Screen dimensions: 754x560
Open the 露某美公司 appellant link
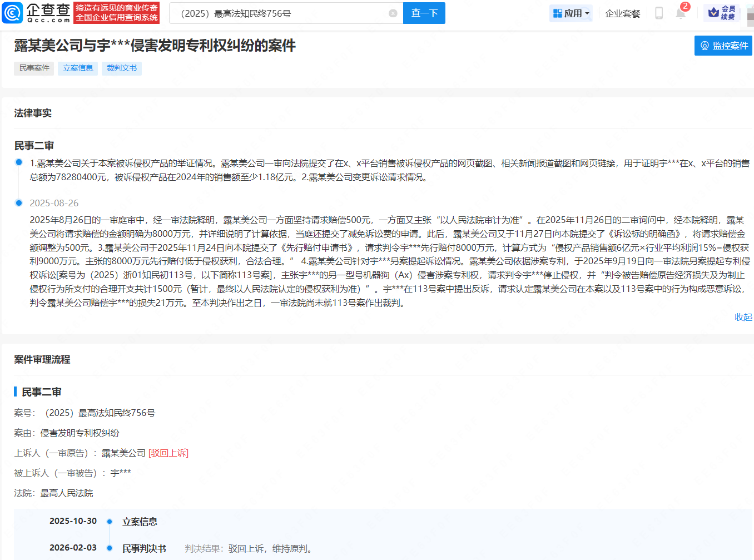point(123,453)
